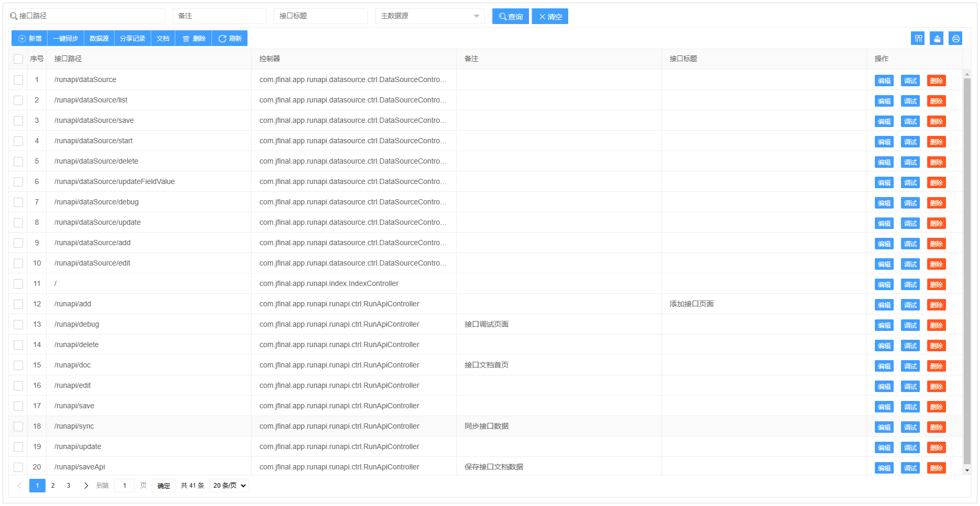Open the 数据源 toolbar item

(x=99, y=38)
